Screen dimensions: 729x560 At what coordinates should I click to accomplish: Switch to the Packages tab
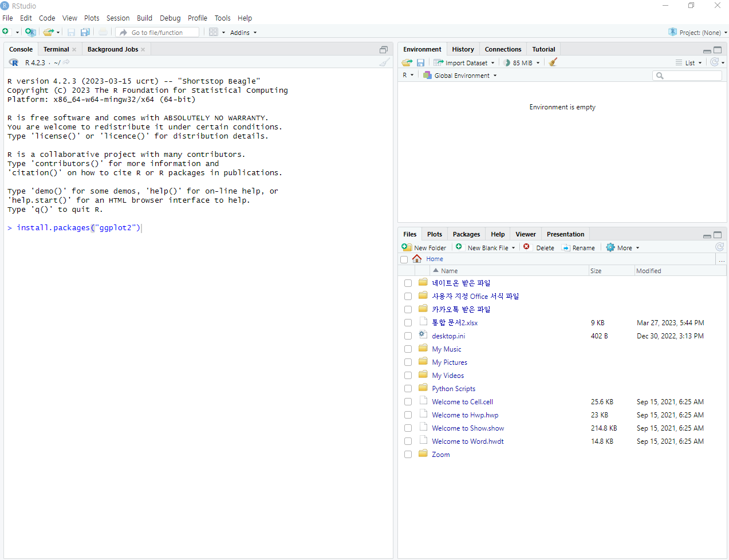466,234
